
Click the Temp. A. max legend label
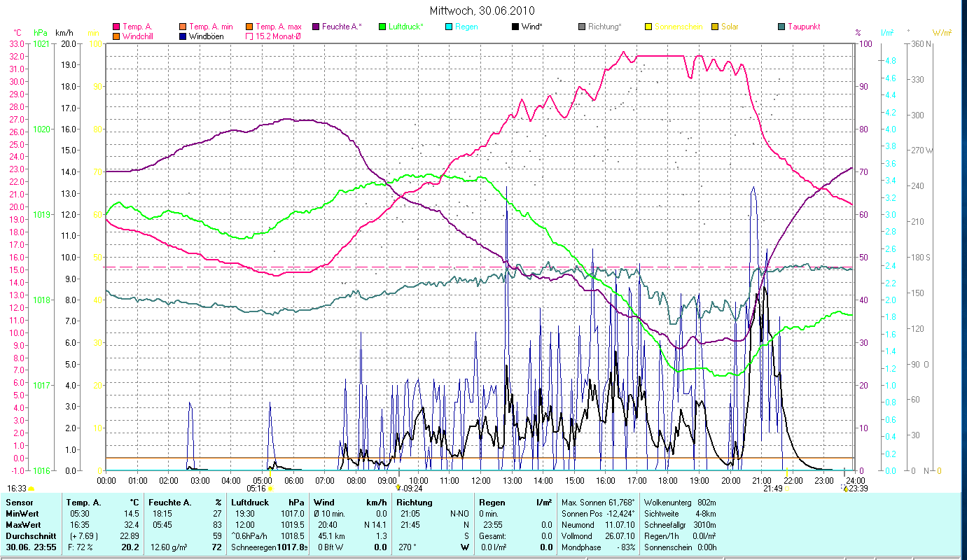coord(279,27)
